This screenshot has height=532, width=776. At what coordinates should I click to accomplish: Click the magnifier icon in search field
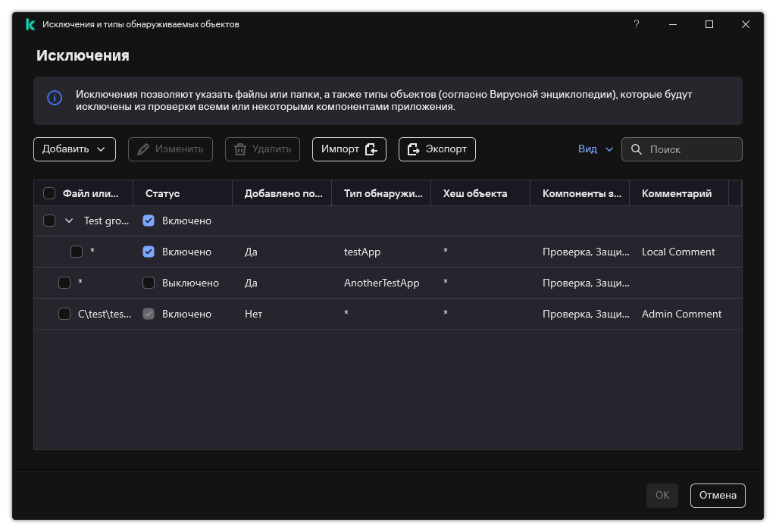[637, 149]
